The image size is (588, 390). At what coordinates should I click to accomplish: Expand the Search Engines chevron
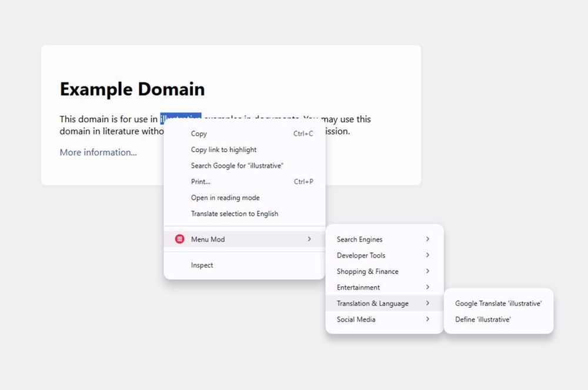click(x=427, y=239)
